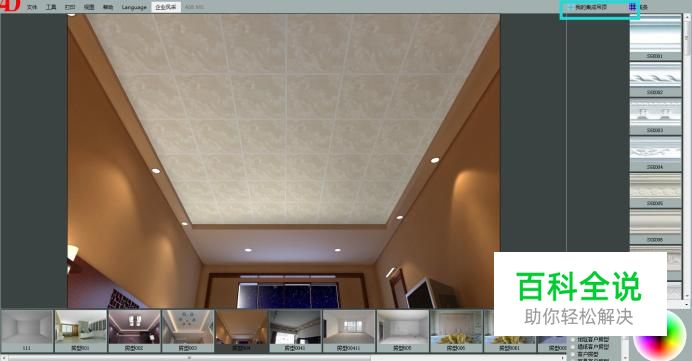Choose molding sample SX0003
The image size is (692, 361).
655,117
